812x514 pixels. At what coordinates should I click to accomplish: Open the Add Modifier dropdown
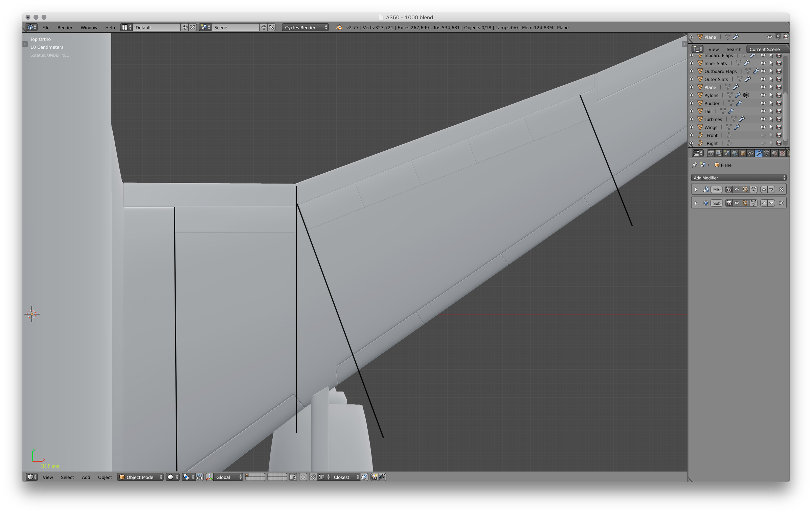[x=738, y=178]
